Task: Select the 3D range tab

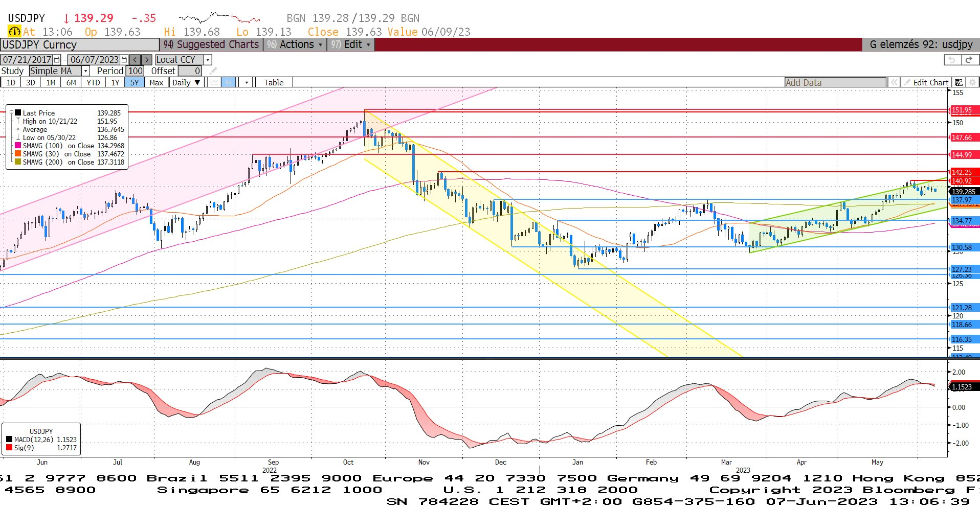Action: (31, 82)
